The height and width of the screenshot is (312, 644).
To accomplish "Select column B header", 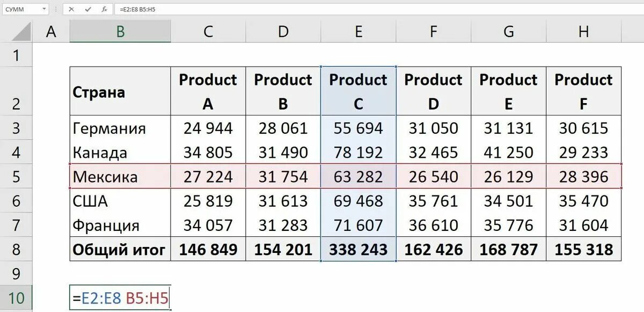I will (x=120, y=32).
